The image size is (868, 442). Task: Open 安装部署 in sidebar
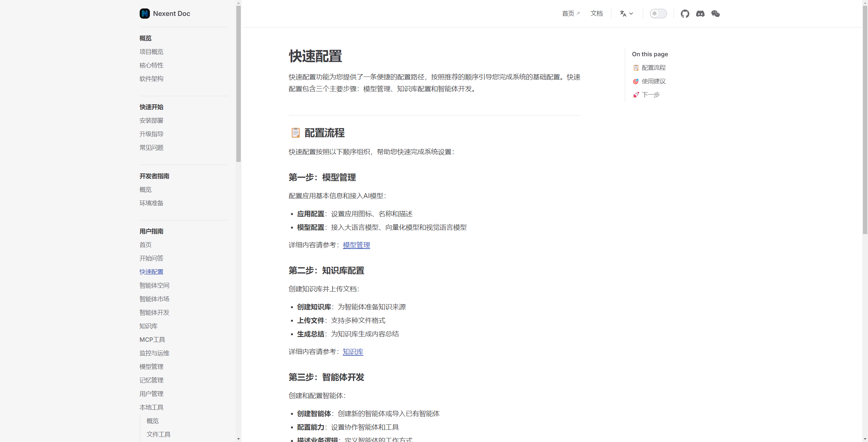tap(151, 121)
